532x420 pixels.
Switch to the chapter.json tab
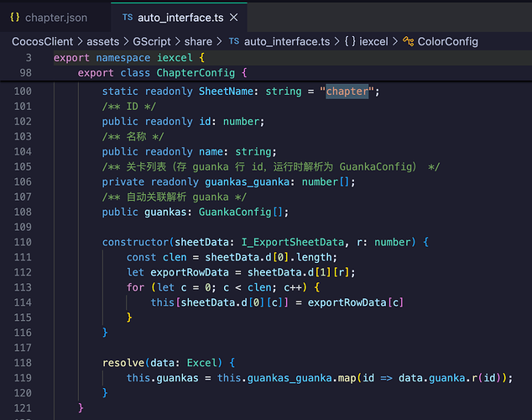point(55,18)
